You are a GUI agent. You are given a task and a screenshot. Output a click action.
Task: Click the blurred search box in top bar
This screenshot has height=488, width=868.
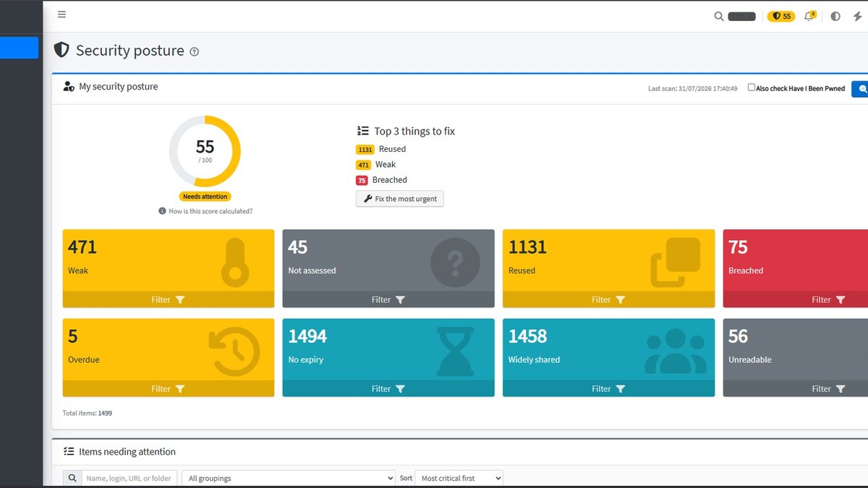point(741,16)
